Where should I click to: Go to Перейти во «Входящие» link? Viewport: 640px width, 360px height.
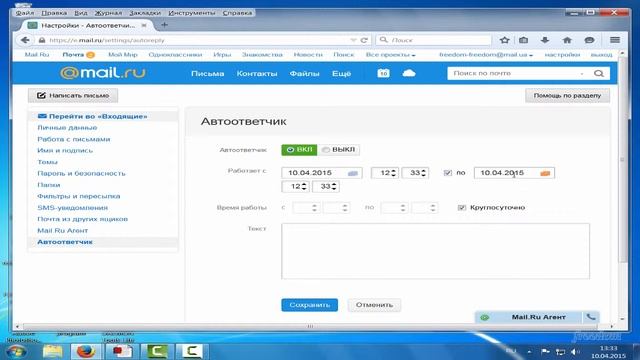98,116
